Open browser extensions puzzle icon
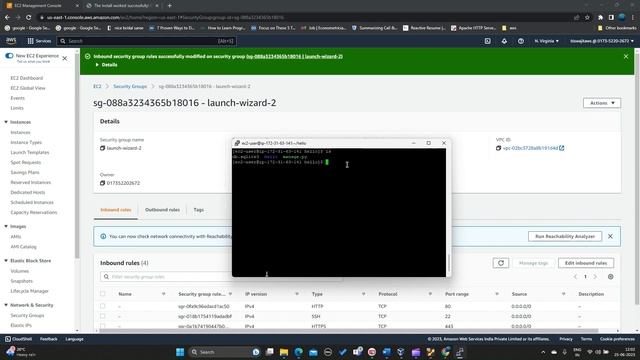The image size is (640, 360). 600,17
